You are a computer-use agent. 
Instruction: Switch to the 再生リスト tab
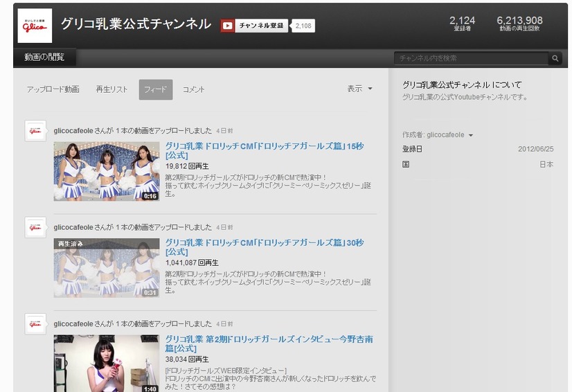[x=111, y=89]
